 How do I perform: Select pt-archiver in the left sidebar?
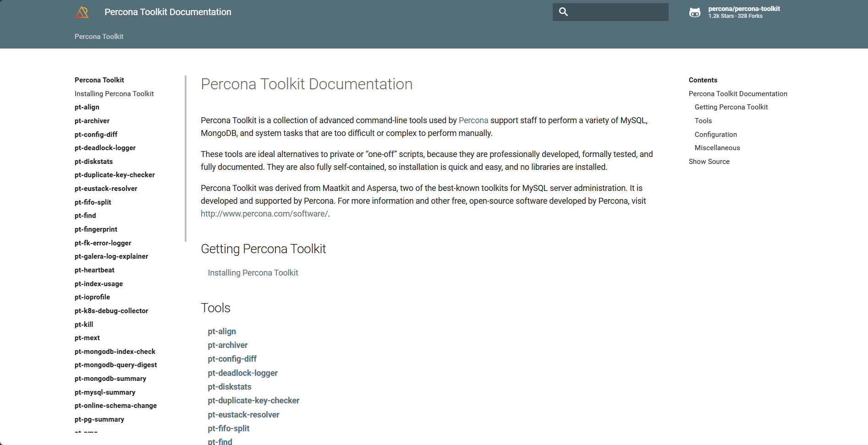coord(92,121)
